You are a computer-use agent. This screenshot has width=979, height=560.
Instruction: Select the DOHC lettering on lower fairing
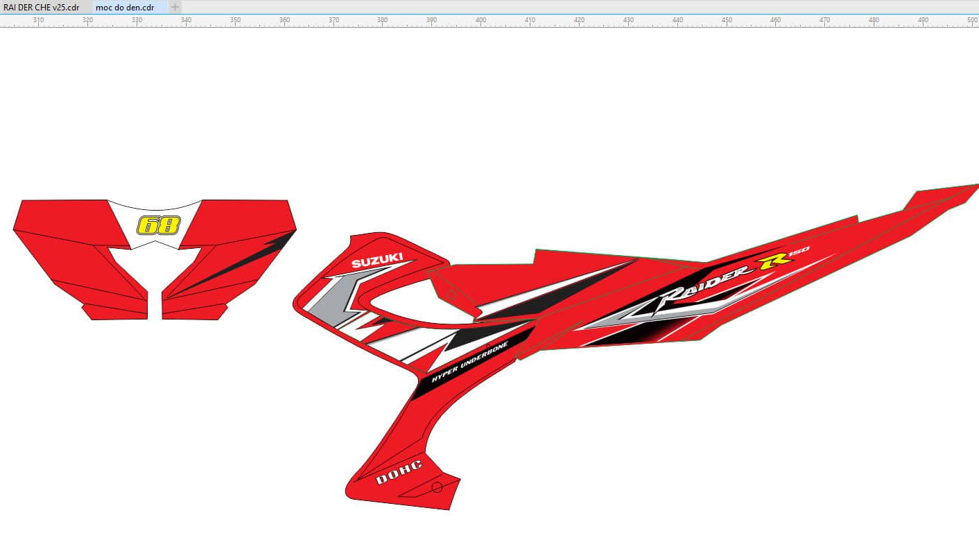(399, 472)
